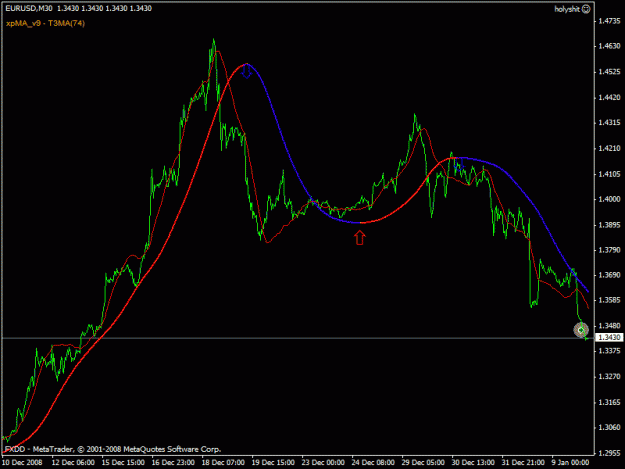The width and height of the screenshot is (625, 469).
Task: Click the '23 Dec 00:00' time axis label
Action: point(323,463)
